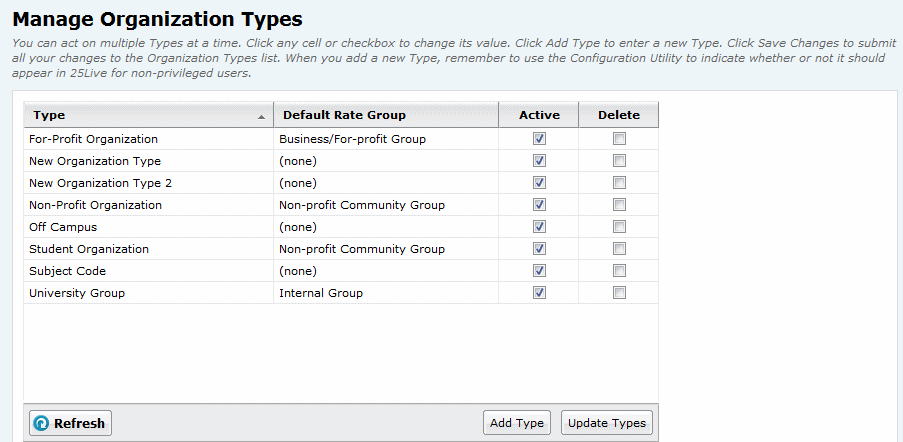Click the Add Type button
903x442 pixels.
click(517, 423)
